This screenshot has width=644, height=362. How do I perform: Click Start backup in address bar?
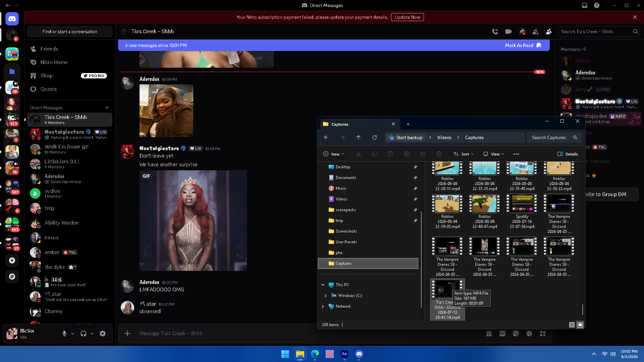406,137
